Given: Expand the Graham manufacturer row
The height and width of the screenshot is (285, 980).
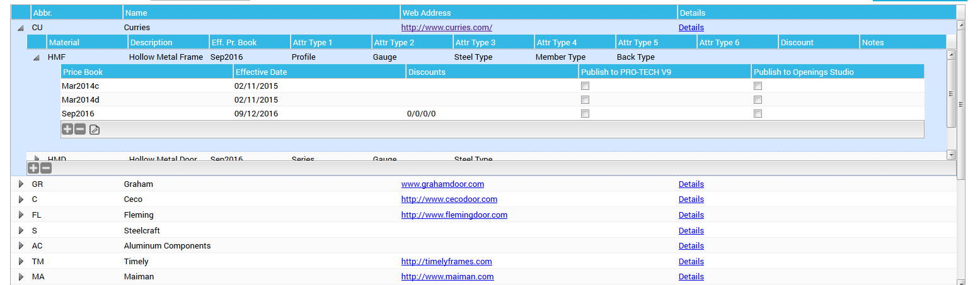Looking at the screenshot, I should [20, 184].
